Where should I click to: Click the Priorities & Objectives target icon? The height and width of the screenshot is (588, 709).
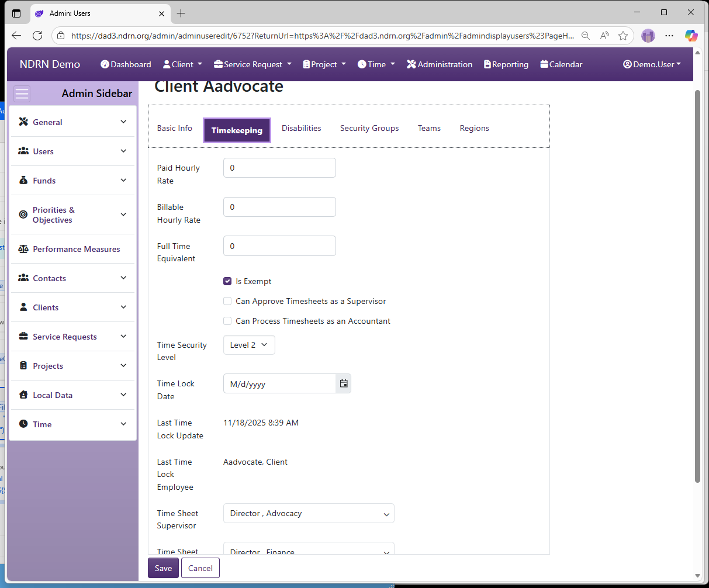click(23, 215)
